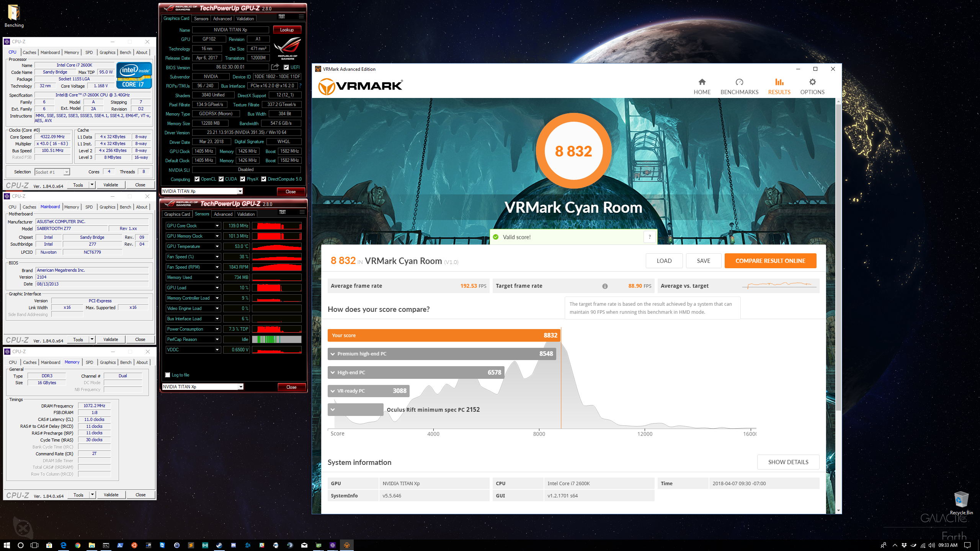Open the GPU Temperature sensor dropdown
Screen dimensions: 980x551
(217, 246)
